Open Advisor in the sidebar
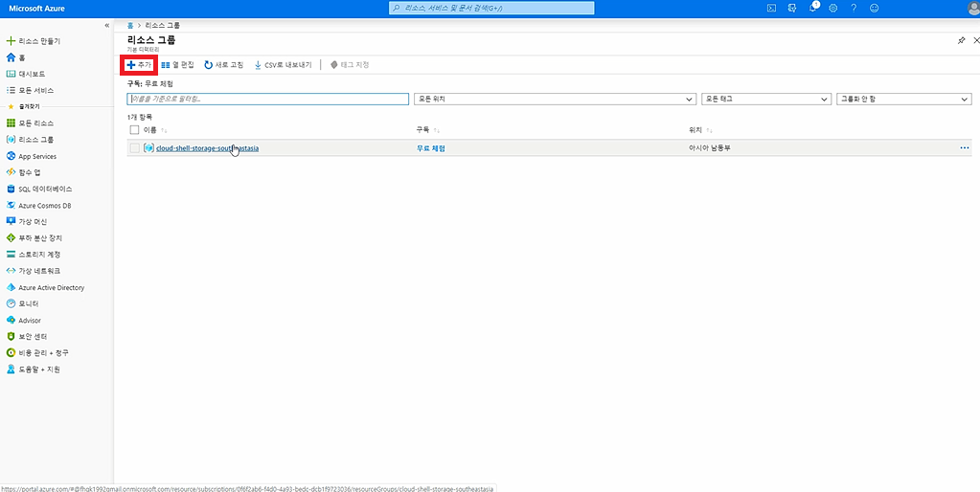 [23, 320]
